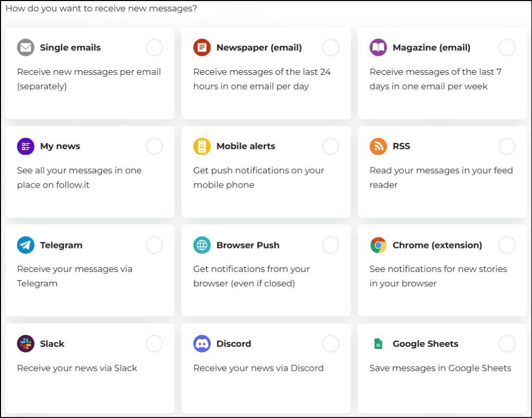Click the red Newspaper (email) icon
Viewport: 532px width, 418px height.
202,47
